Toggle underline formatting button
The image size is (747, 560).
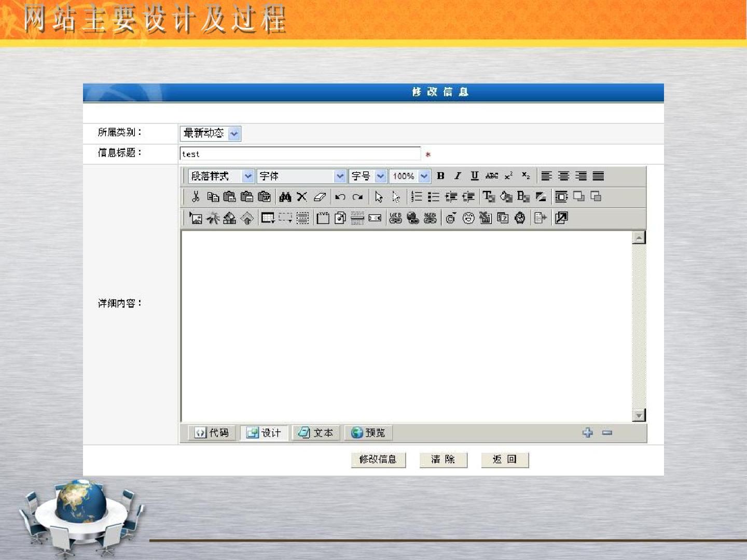[474, 176]
